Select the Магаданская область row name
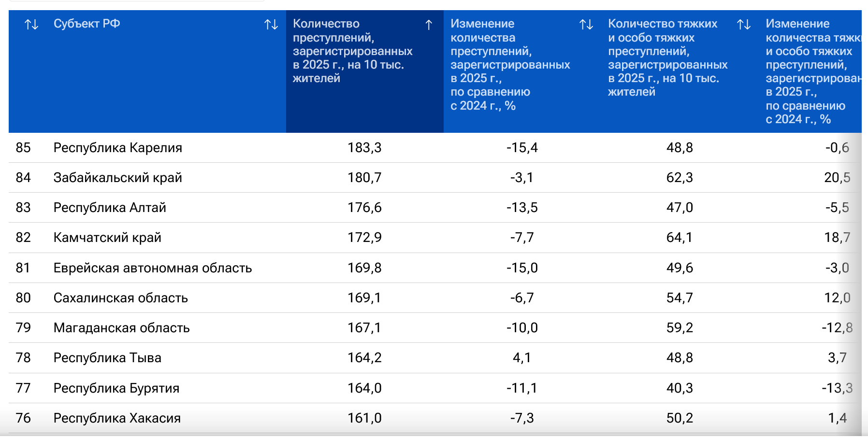Image resolution: width=868 pixels, height=438 pixels. click(121, 328)
